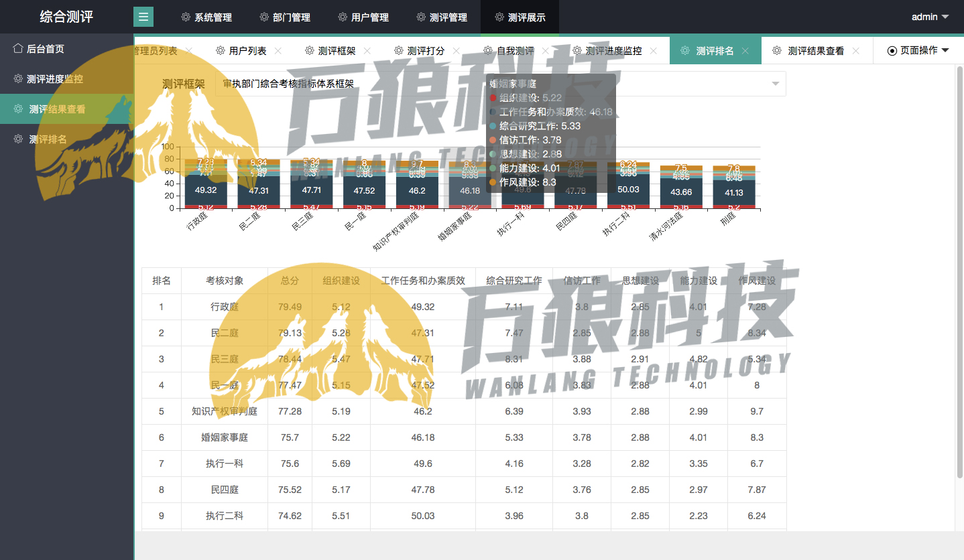
Task: Click the 行政庭 bar showing 49.32
Action: pyautogui.click(x=206, y=190)
